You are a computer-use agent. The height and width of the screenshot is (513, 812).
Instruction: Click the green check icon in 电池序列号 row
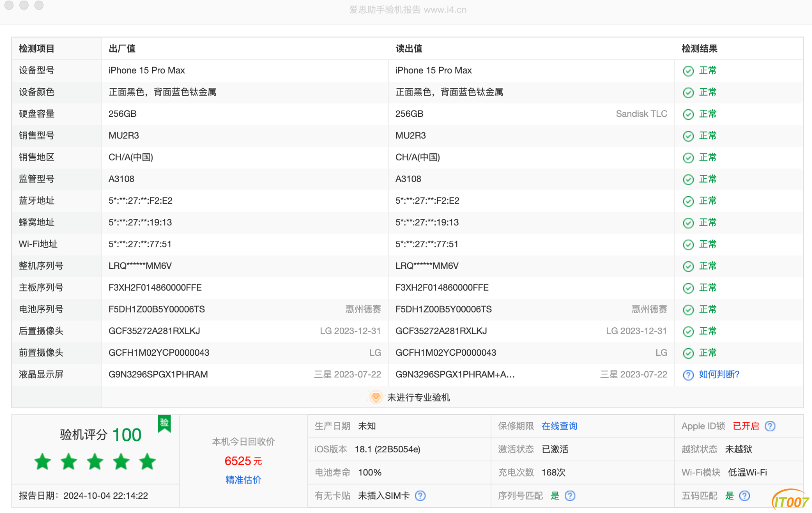tap(688, 310)
